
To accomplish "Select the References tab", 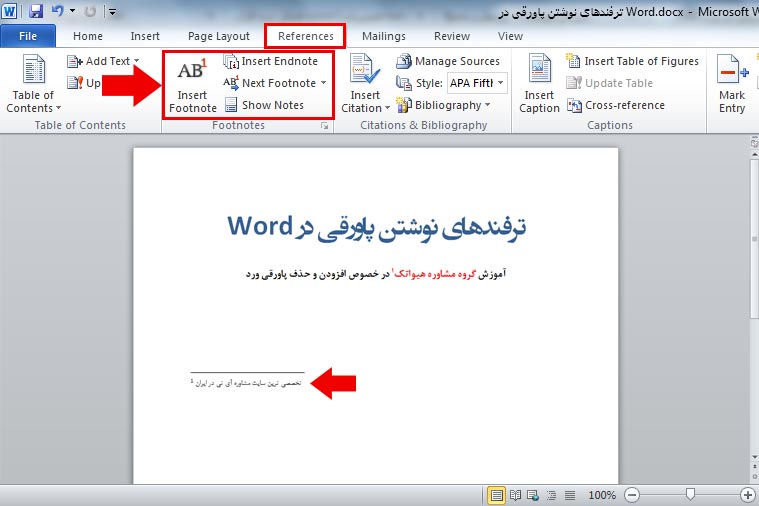I will pyautogui.click(x=305, y=36).
